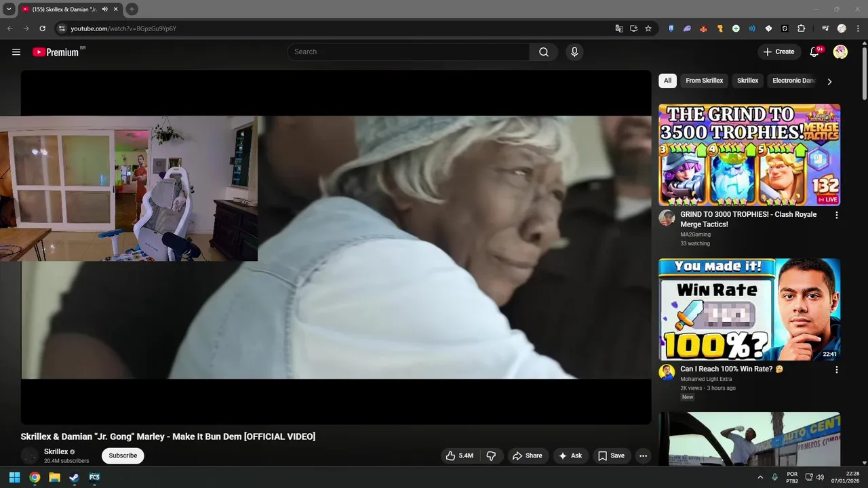Open the volume control in system tray

(820, 477)
